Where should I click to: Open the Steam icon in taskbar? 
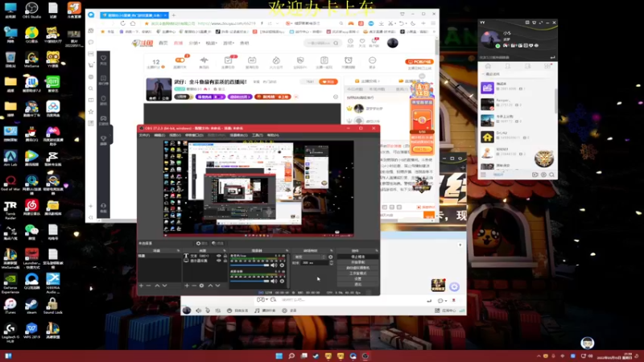coord(316,356)
